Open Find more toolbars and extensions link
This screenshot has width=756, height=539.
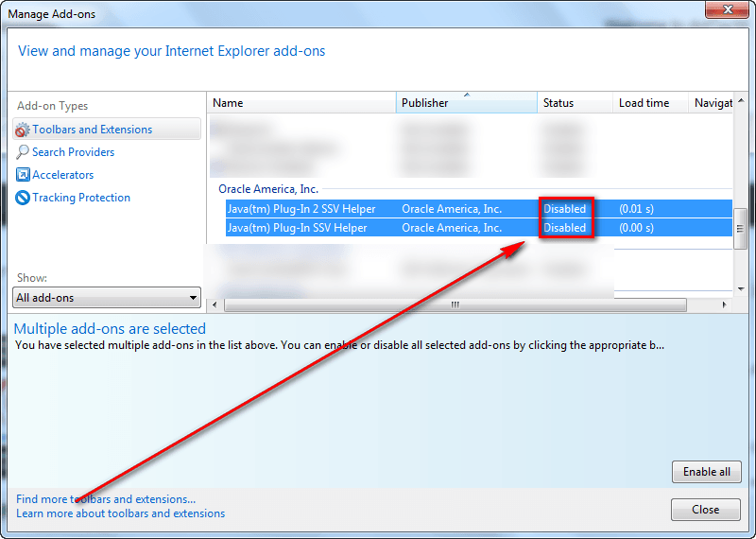click(x=106, y=499)
